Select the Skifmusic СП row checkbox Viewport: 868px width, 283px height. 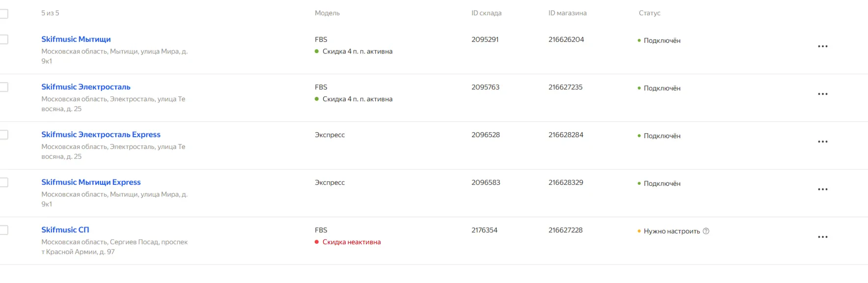tap(4, 230)
